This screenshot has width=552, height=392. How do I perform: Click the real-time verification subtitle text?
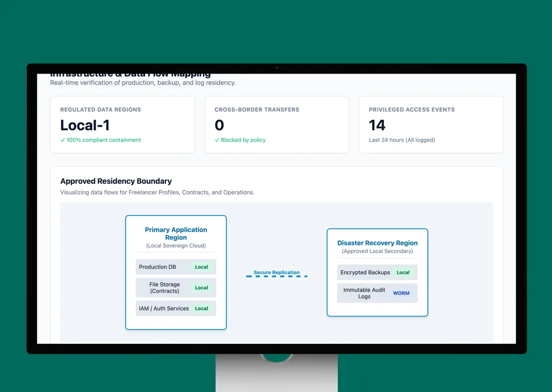(x=143, y=83)
